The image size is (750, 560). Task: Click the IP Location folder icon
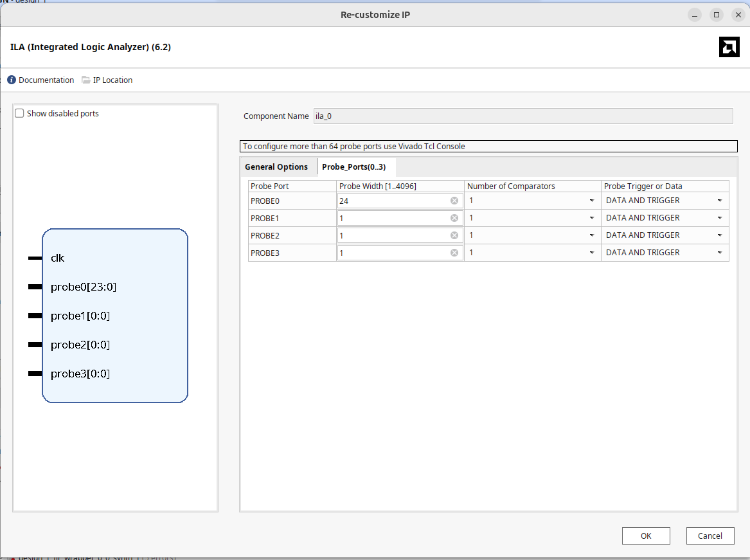(x=86, y=80)
